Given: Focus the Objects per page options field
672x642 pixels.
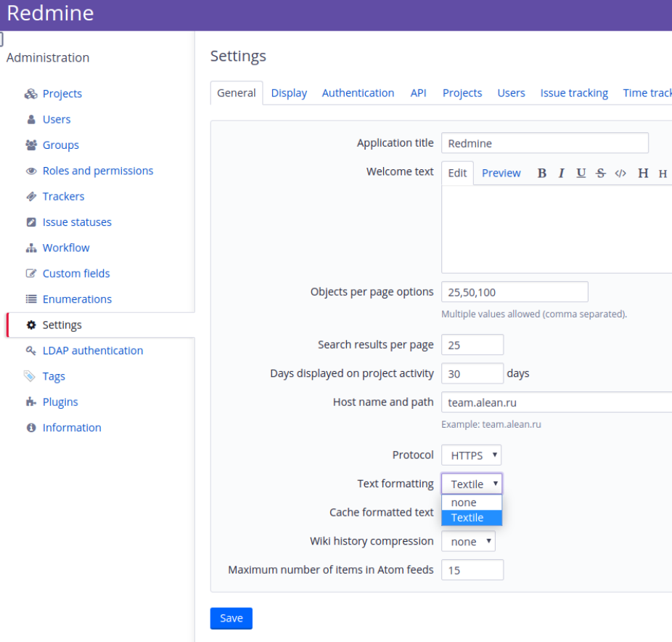Looking at the screenshot, I should coord(515,292).
